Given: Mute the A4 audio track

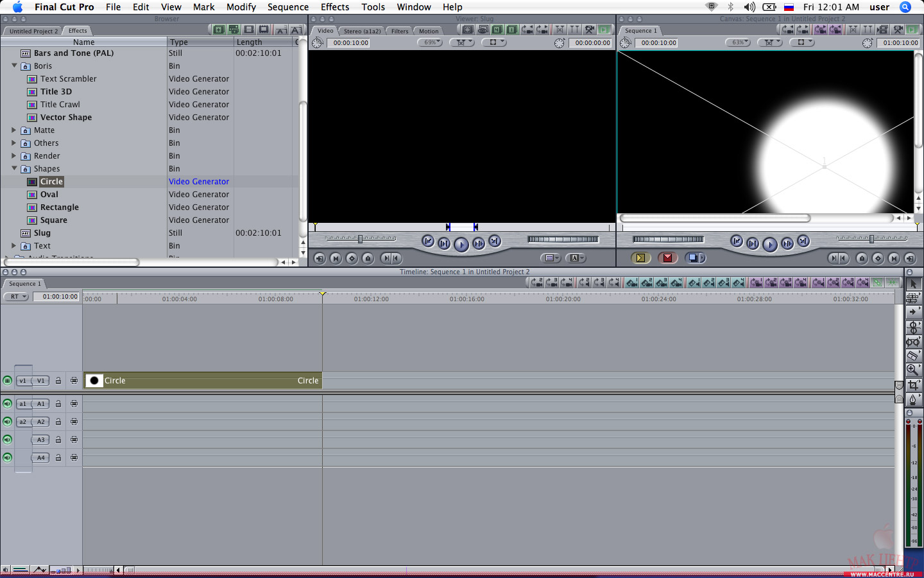Looking at the screenshot, I should coord(7,458).
